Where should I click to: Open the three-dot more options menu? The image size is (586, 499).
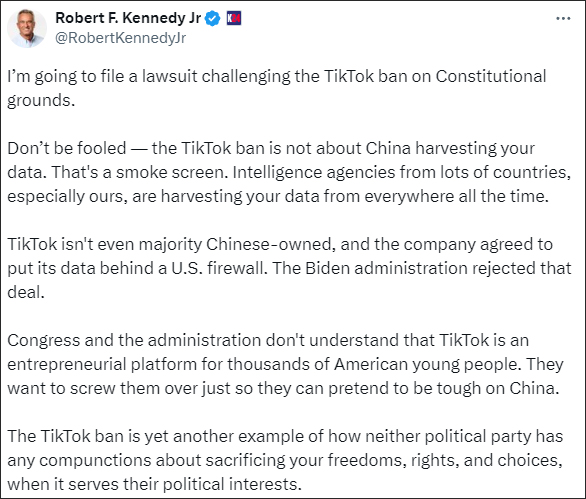(563, 18)
